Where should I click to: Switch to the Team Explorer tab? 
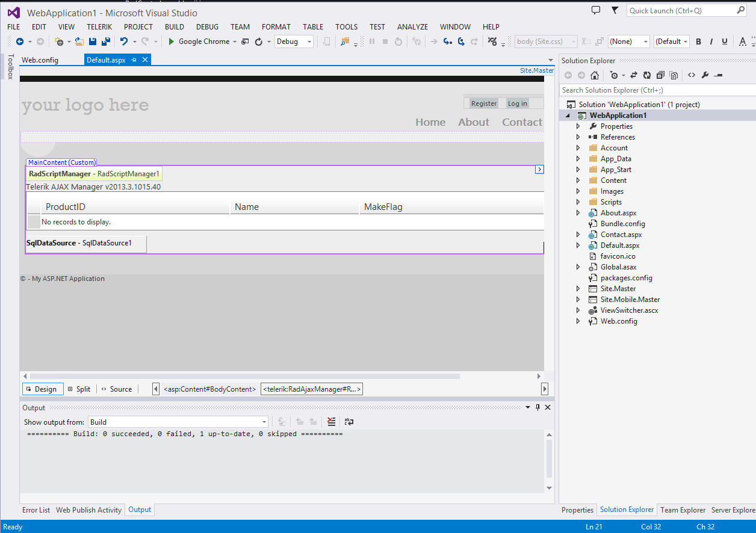[x=683, y=510]
